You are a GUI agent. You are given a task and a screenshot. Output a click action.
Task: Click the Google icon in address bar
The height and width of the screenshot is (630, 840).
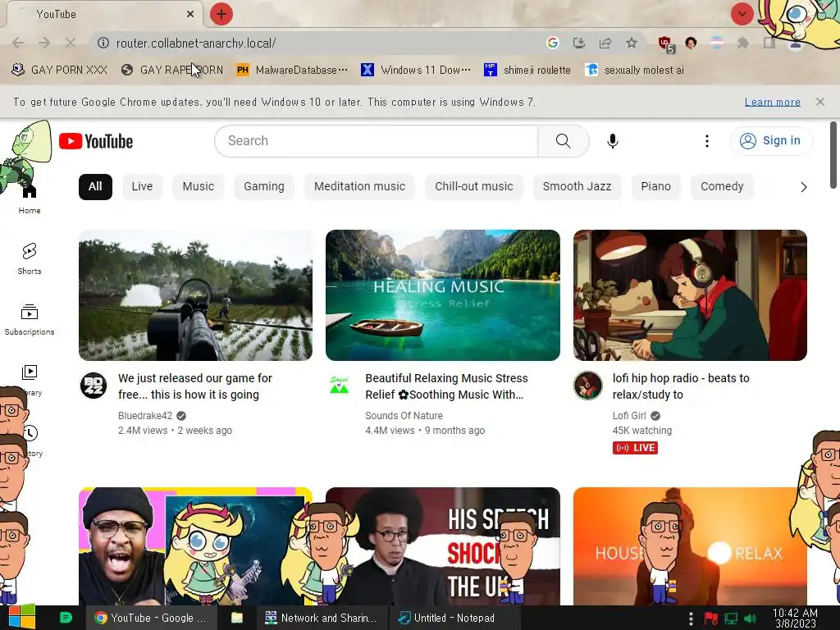[553, 43]
